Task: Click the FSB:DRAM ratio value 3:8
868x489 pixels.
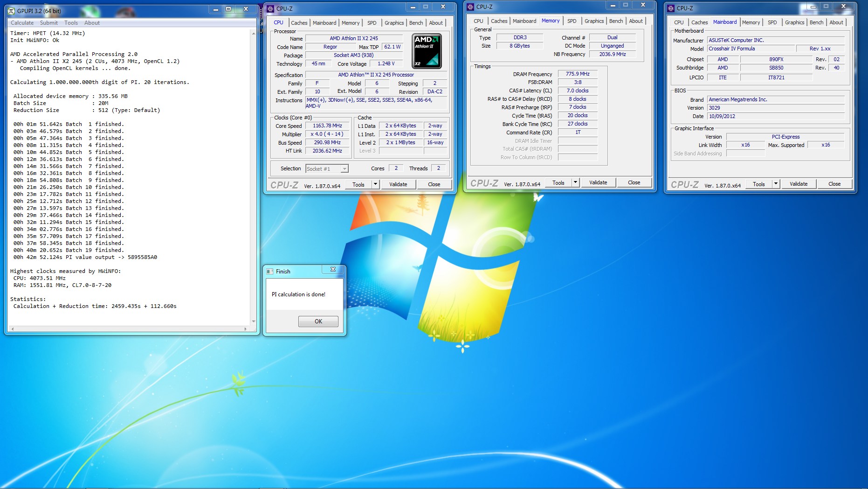Action: click(578, 82)
